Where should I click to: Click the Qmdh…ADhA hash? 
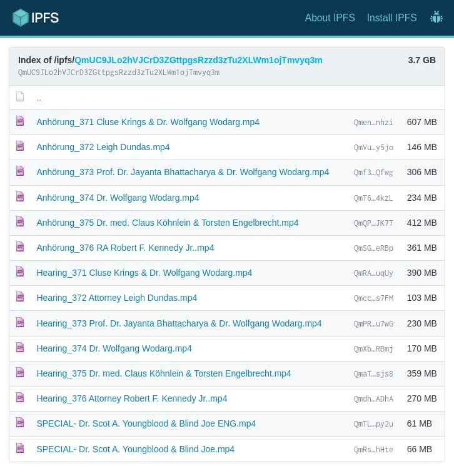[373, 399]
